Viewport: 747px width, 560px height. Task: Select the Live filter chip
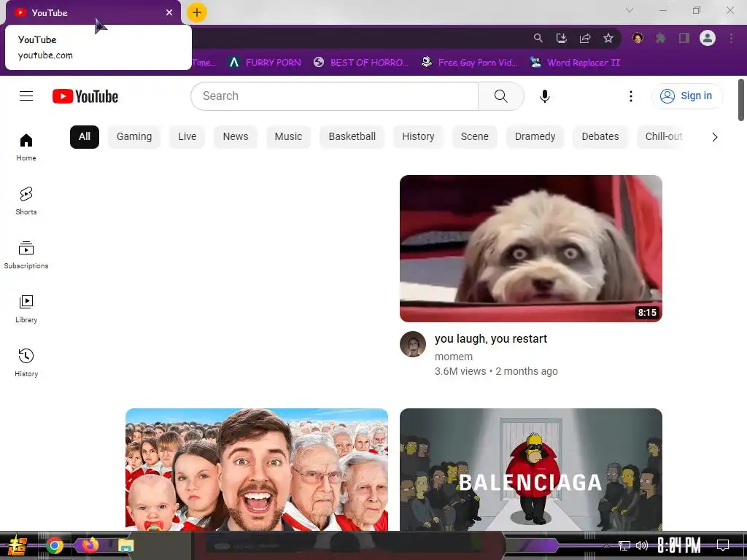pos(187,136)
